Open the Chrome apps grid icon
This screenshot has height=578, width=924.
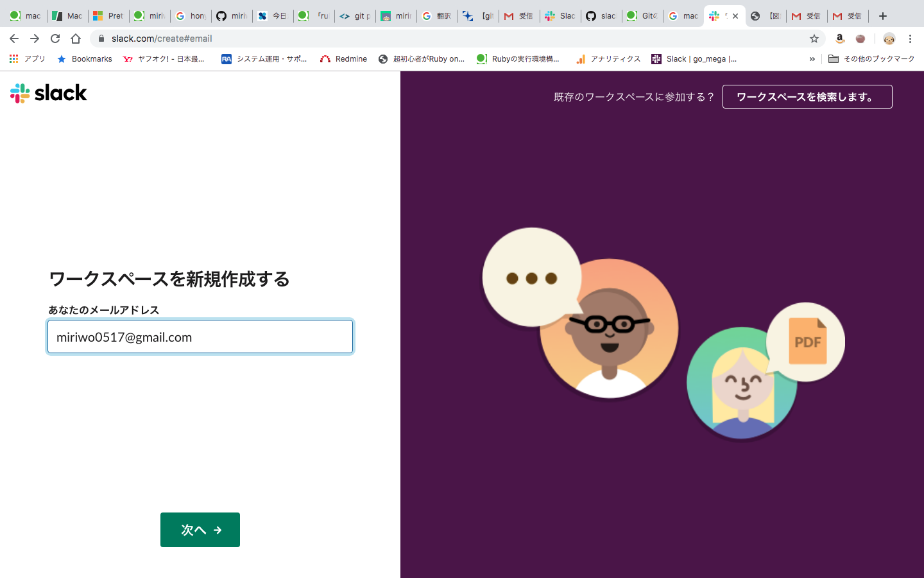pyautogui.click(x=13, y=58)
